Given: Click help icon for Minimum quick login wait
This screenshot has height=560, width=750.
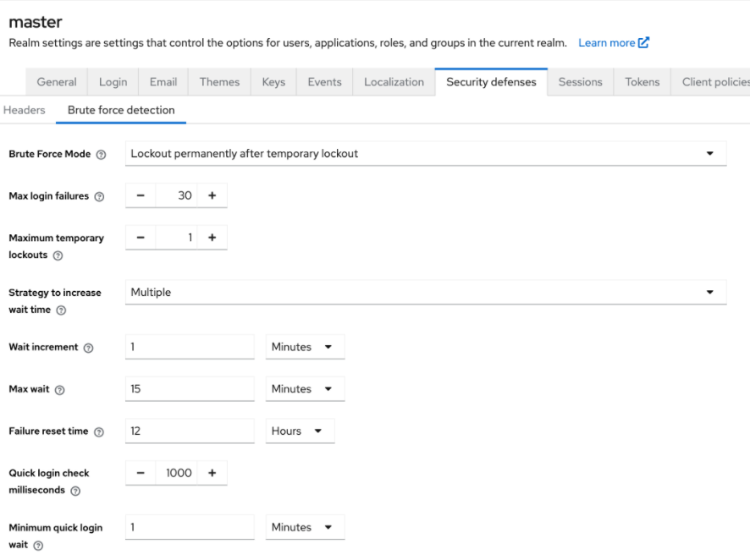Looking at the screenshot, I should (x=39, y=546).
